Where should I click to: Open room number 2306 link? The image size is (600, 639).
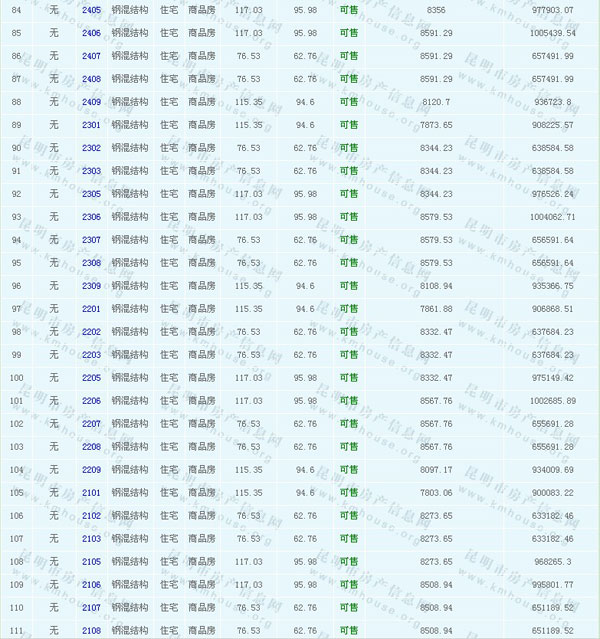pos(91,217)
